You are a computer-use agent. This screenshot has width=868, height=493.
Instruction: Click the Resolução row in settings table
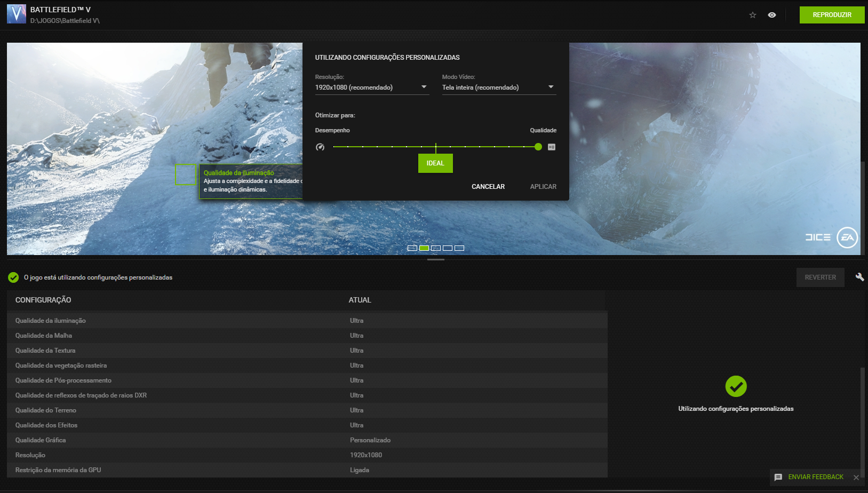tap(307, 455)
